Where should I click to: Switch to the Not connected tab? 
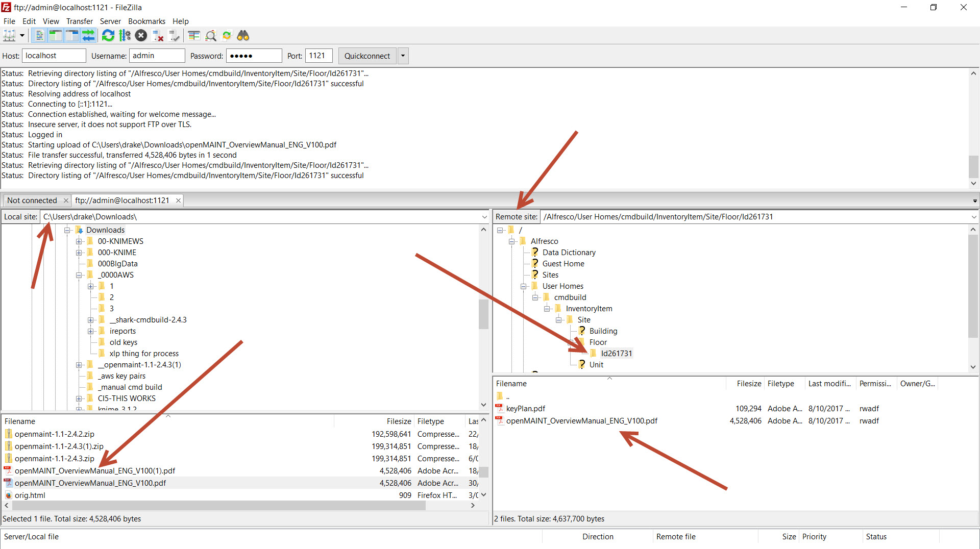(32, 201)
